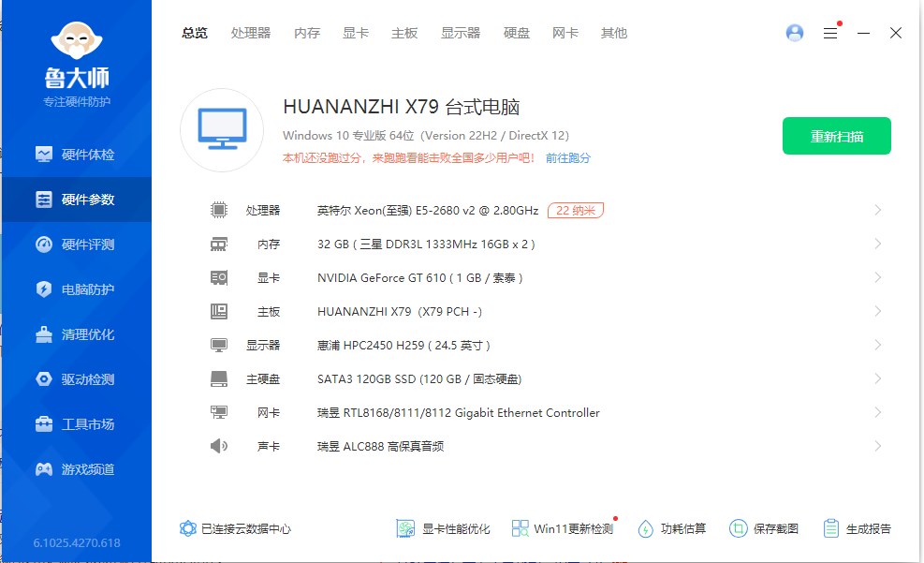Expand the 处理器 row chevron
This screenshot has width=924, height=563.
point(877,210)
